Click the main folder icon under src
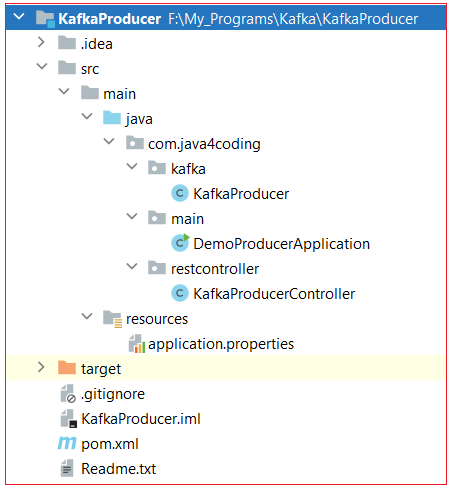452x489 pixels. point(90,93)
